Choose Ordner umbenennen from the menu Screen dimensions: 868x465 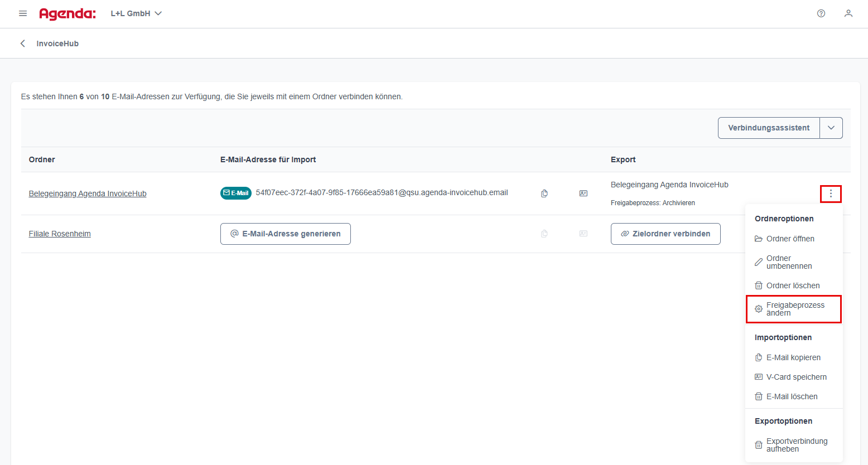[794, 262]
